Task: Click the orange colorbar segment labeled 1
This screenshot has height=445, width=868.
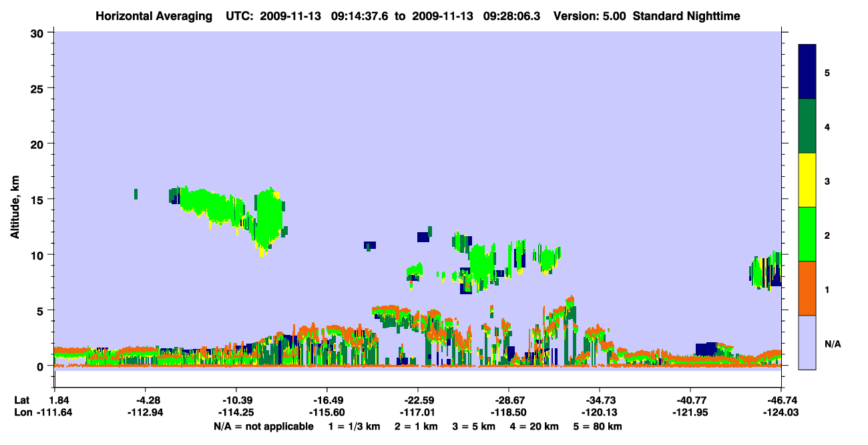Action: pyautogui.click(x=807, y=288)
